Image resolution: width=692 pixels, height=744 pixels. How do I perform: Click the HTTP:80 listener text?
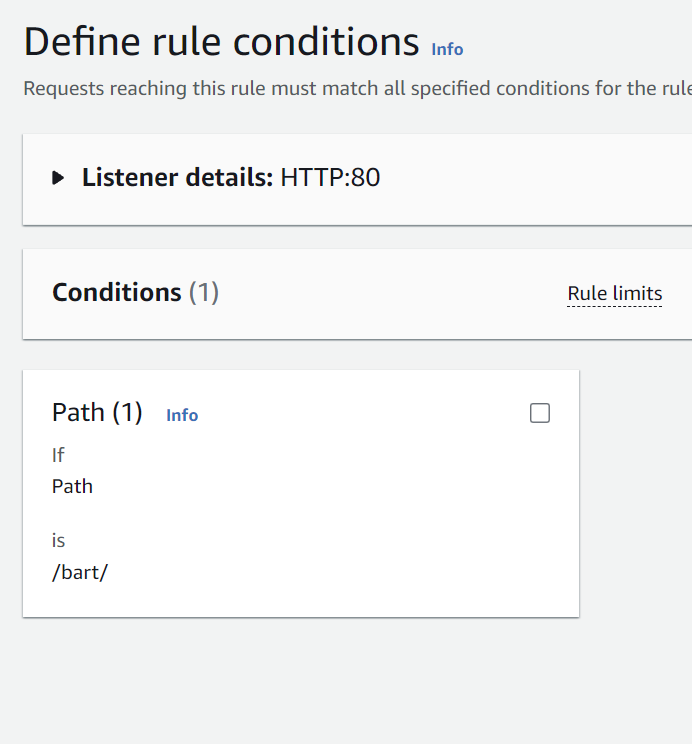(330, 178)
